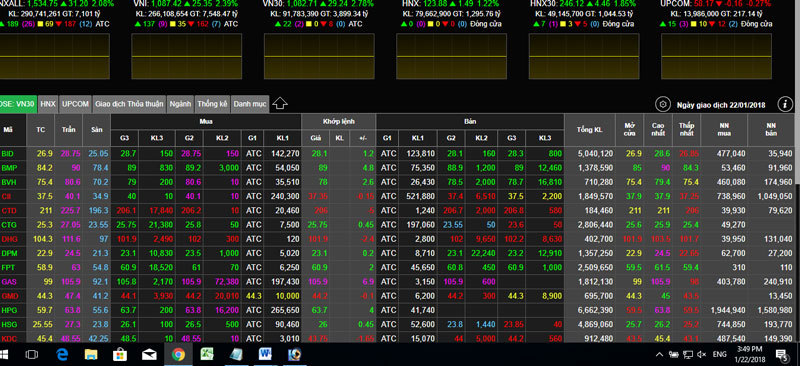Switch to the HNX tab
Image resolution: width=800 pixels, height=366 pixels.
[48, 104]
